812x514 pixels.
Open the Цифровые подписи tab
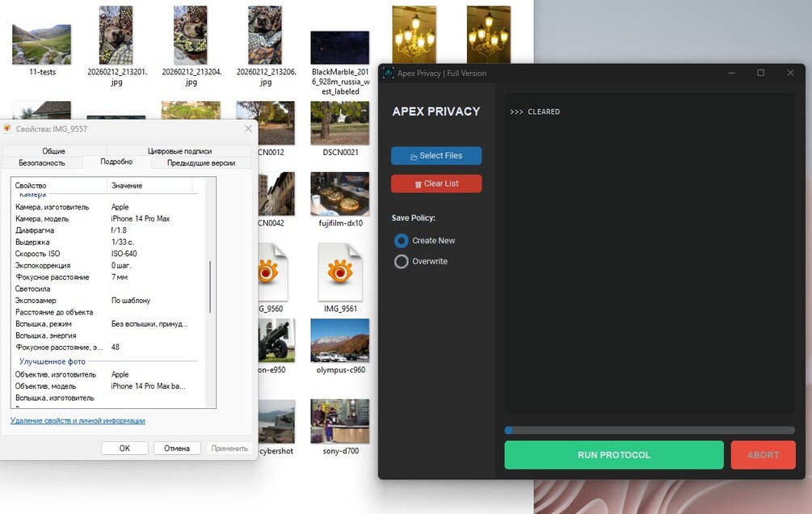coord(179,151)
